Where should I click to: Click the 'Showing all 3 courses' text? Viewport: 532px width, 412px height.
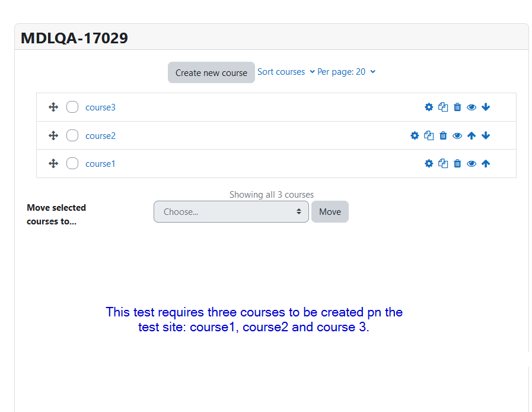pyautogui.click(x=272, y=195)
